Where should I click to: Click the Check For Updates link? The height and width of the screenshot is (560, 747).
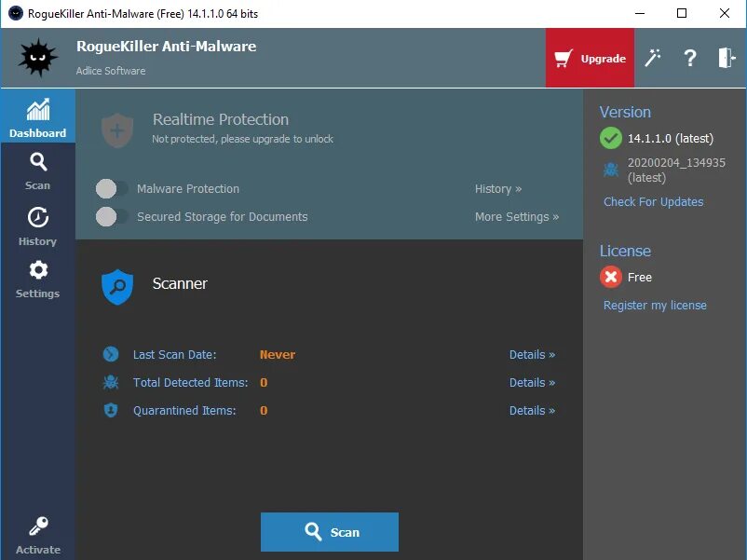[x=653, y=202]
